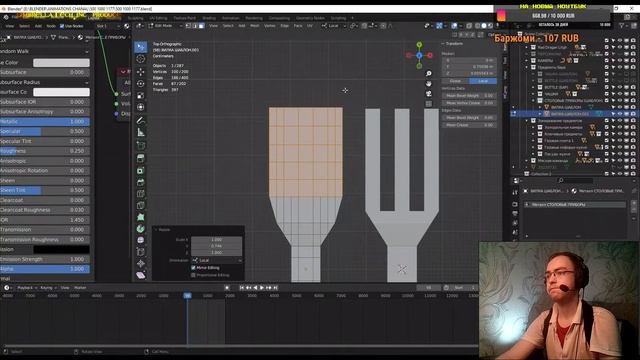This screenshot has height=360, width=640.
Task: Click the black Emission color swatch
Action: (x=61, y=249)
